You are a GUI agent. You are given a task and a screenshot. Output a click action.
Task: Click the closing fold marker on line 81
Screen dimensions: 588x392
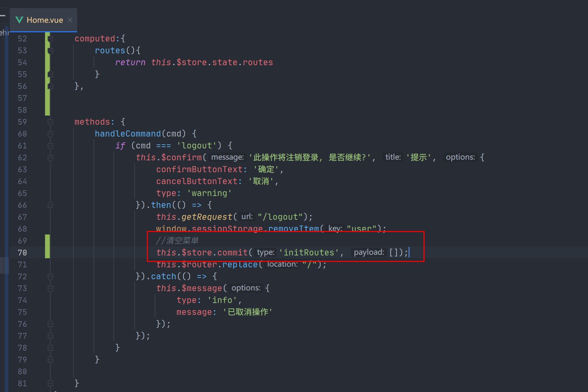[x=50, y=384]
